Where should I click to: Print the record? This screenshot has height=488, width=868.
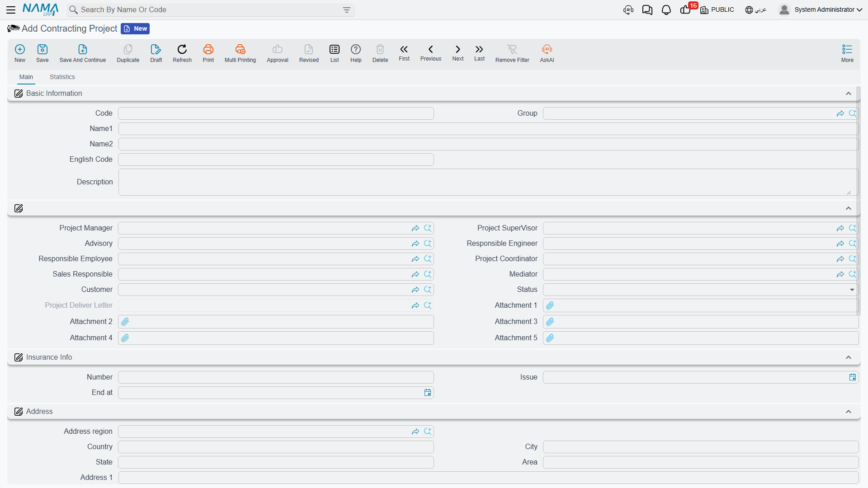[208, 53]
